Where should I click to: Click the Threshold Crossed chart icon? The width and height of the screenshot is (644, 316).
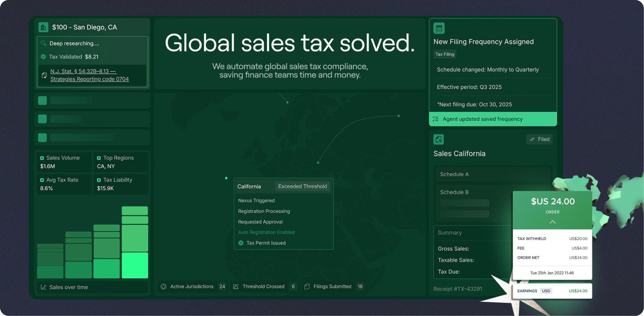(x=236, y=286)
